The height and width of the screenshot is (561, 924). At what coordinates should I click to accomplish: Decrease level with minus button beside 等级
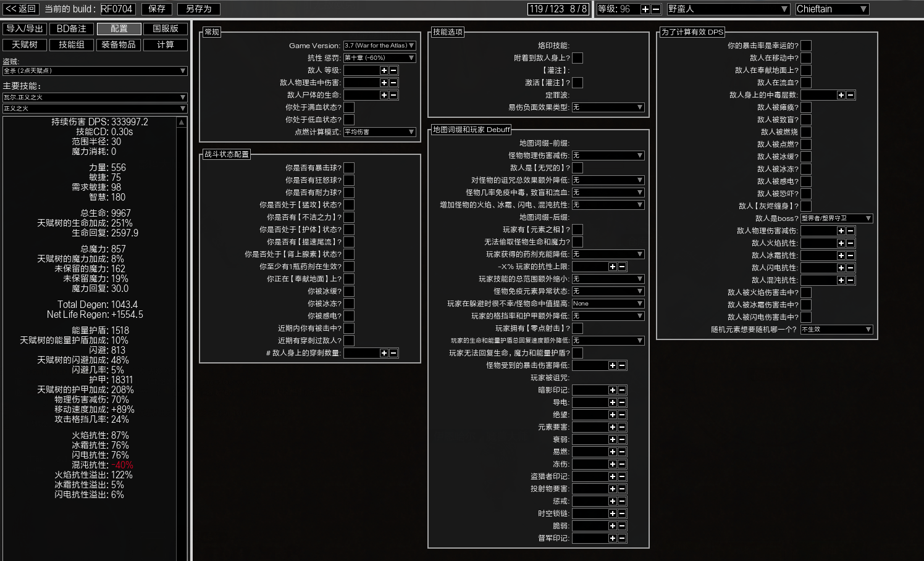(x=656, y=9)
